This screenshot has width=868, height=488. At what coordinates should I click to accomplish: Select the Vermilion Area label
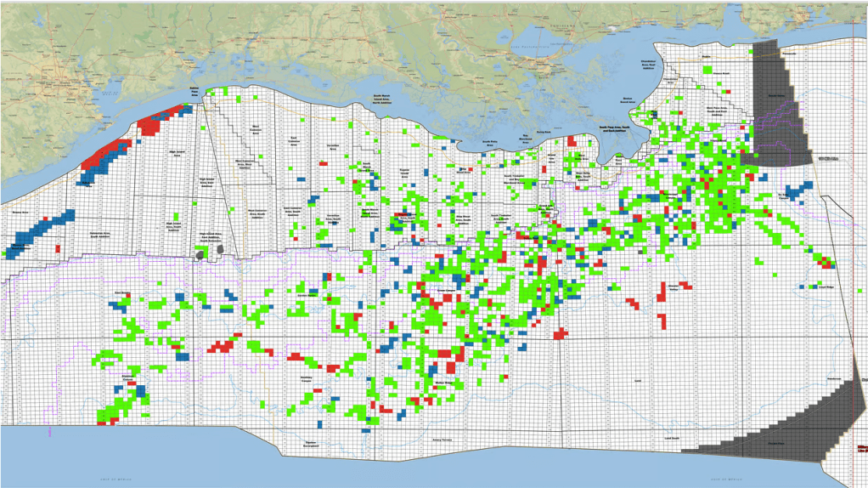point(332,146)
